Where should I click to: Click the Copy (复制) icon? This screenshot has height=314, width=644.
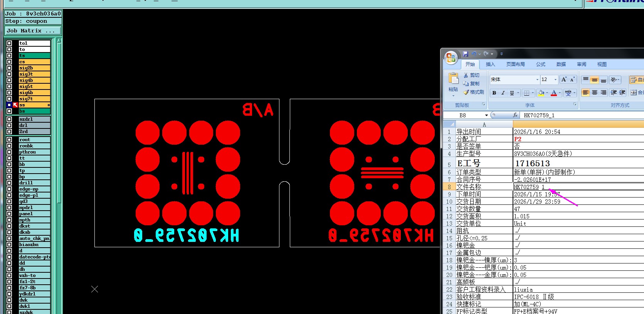click(466, 84)
